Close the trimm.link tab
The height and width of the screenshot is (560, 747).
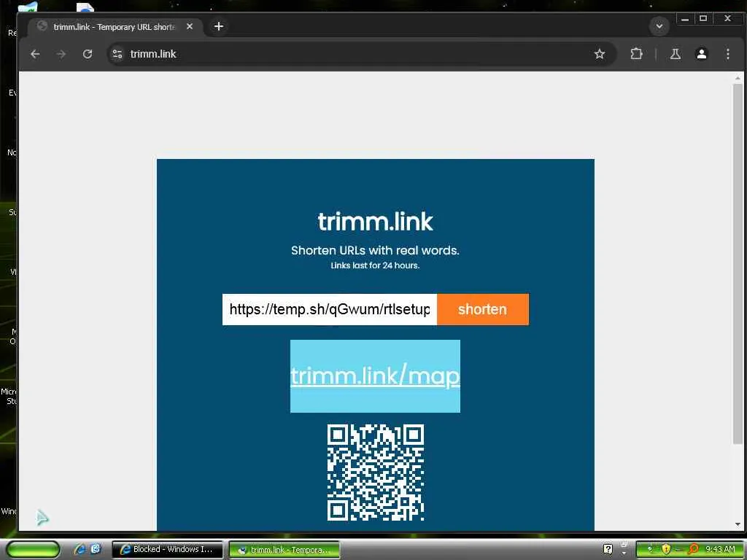(190, 27)
